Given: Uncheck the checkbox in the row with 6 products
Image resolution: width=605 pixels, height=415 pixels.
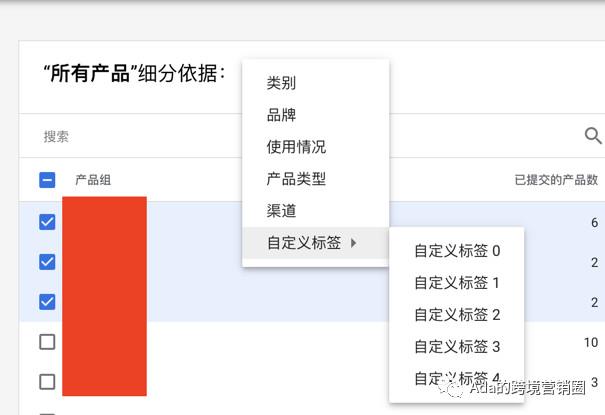Looking at the screenshot, I should click(47, 222).
